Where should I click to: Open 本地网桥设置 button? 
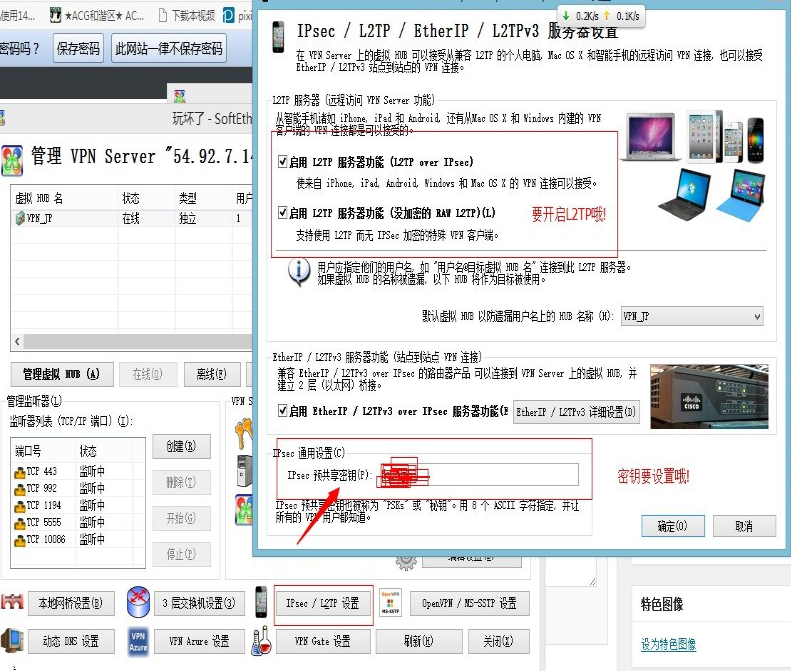71,603
